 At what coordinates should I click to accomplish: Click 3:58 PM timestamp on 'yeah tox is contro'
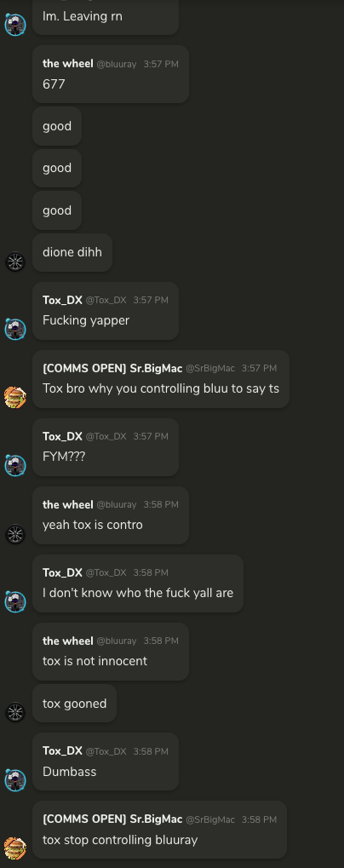(161, 504)
